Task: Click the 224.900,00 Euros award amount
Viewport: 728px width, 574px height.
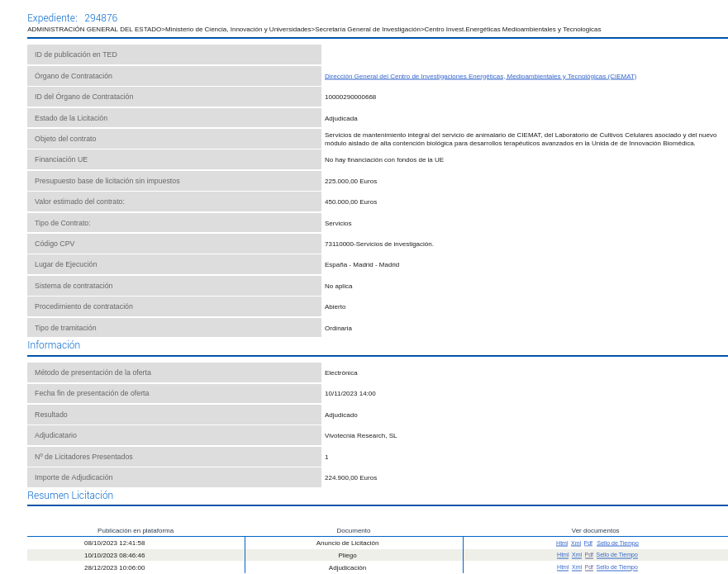Action: tap(350, 477)
